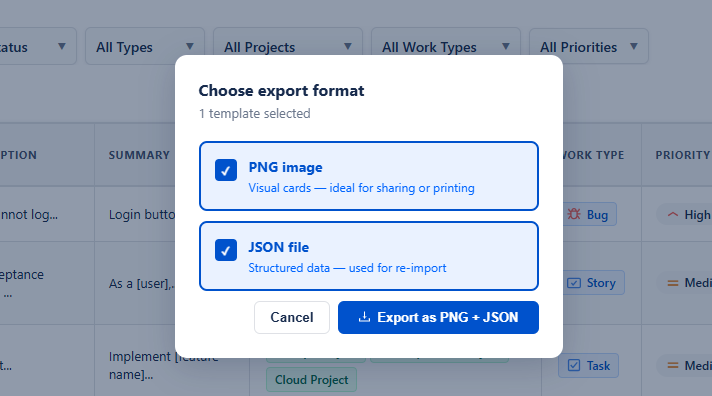Click the Cloud Project tag

(x=312, y=380)
